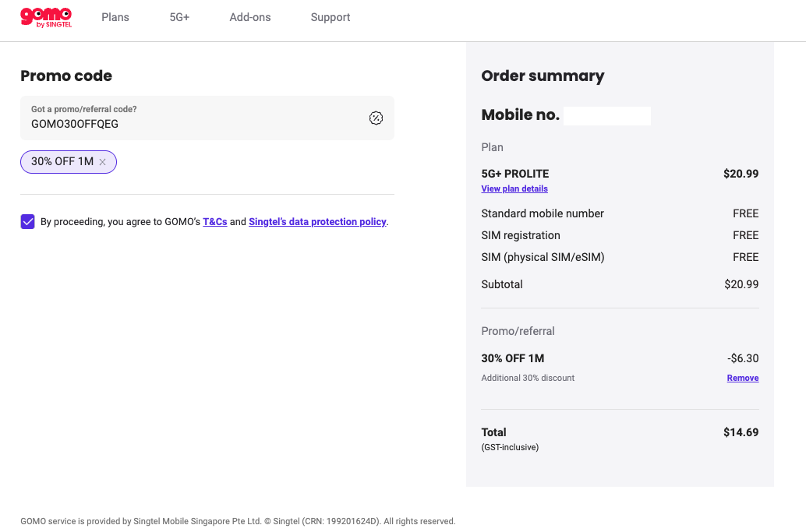Open the Add-ons page

(250, 17)
